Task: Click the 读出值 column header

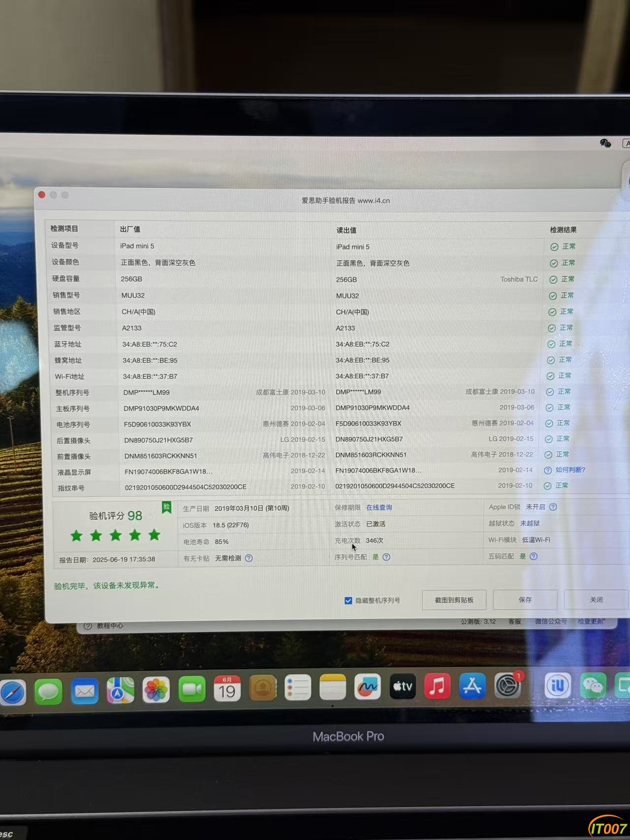Action: coord(346,230)
